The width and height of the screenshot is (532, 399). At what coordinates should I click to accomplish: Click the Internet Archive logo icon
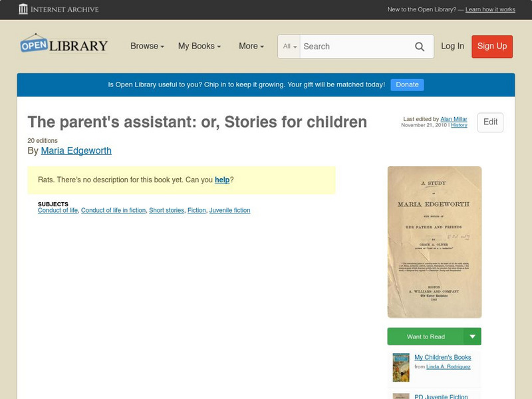click(x=25, y=9)
